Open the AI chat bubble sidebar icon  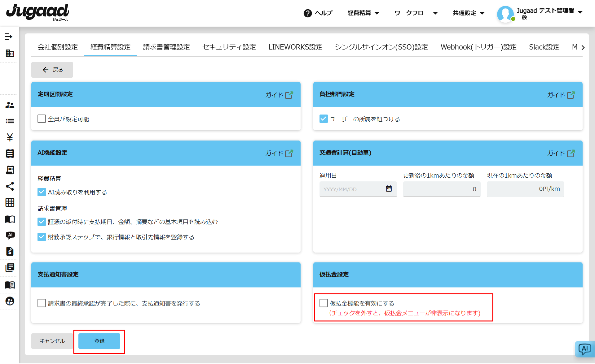click(x=10, y=235)
